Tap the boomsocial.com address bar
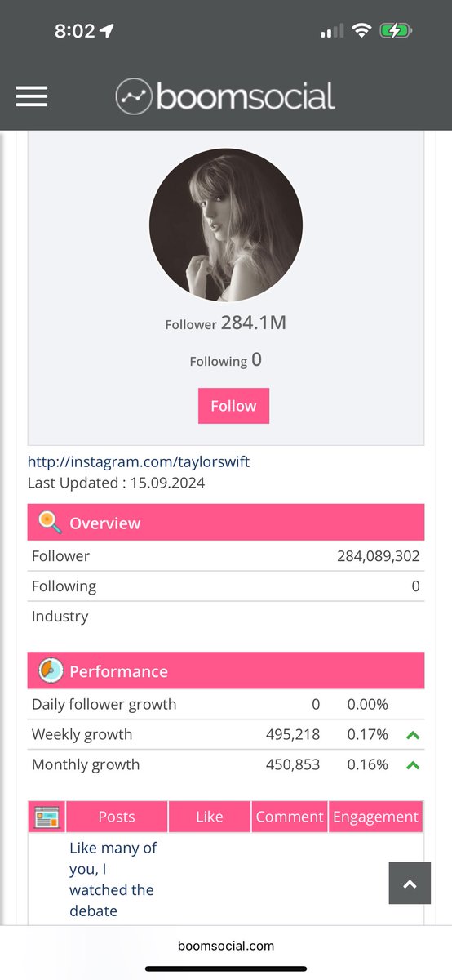The image size is (452, 980). (226, 946)
